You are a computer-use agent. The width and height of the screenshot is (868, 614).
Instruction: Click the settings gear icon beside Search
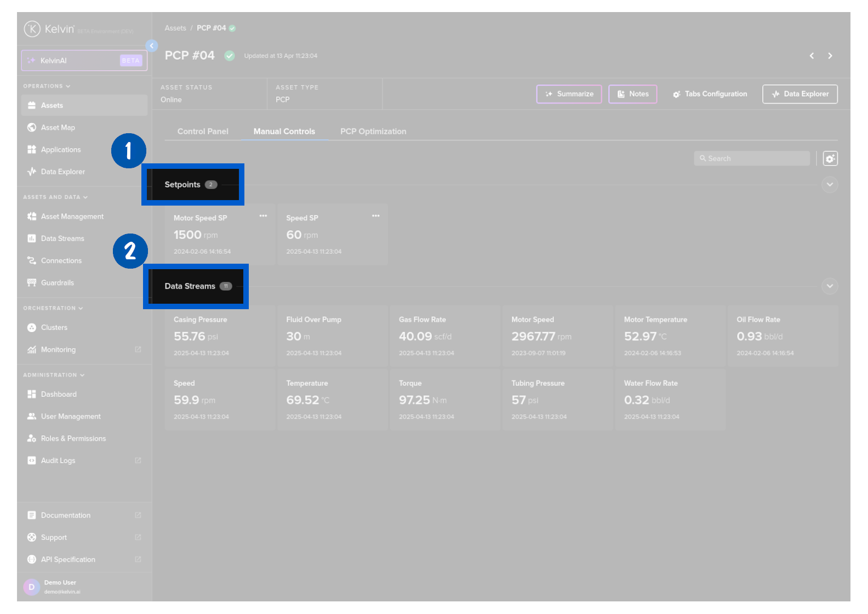pyautogui.click(x=830, y=158)
